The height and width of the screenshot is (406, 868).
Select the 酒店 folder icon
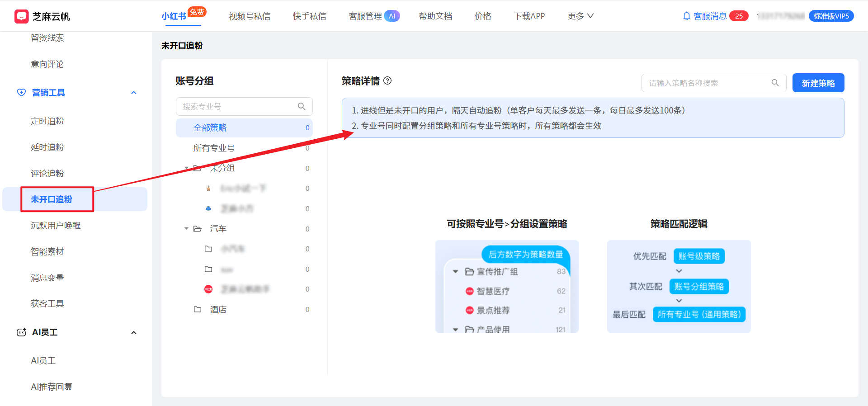point(198,309)
